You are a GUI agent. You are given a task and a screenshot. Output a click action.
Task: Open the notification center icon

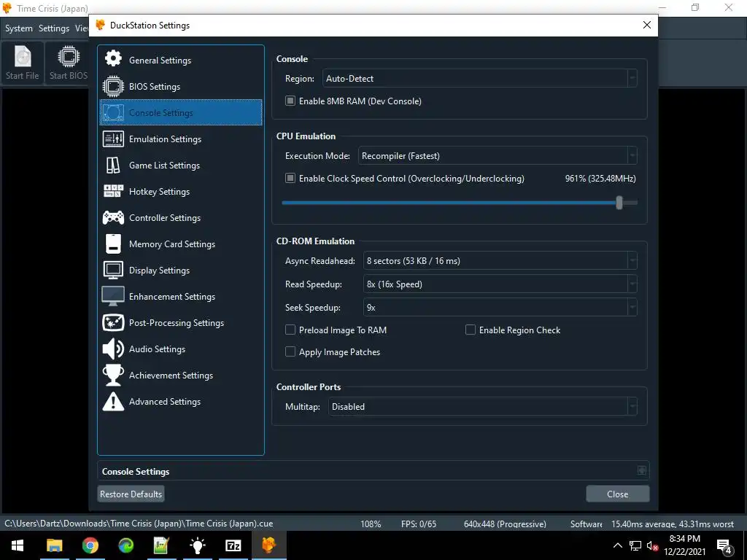tap(724, 545)
